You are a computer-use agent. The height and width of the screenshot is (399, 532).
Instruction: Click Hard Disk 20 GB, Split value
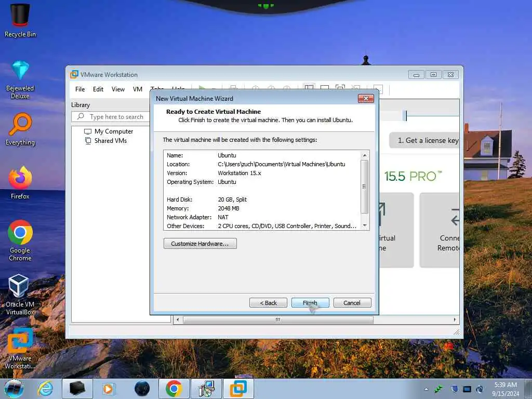point(232,199)
